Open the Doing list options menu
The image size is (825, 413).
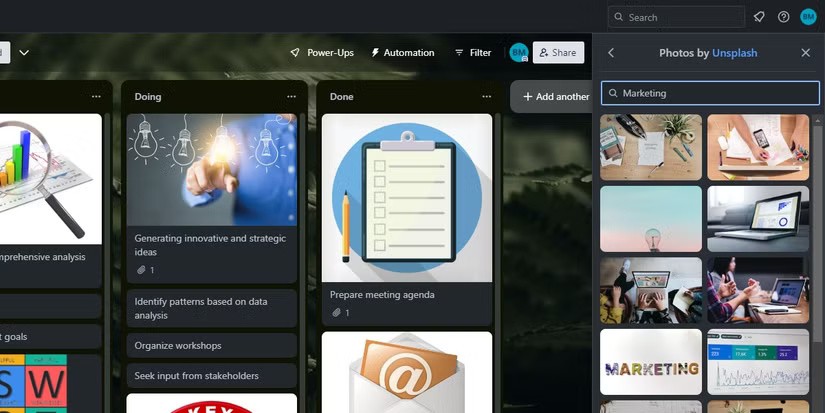[291, 97]
